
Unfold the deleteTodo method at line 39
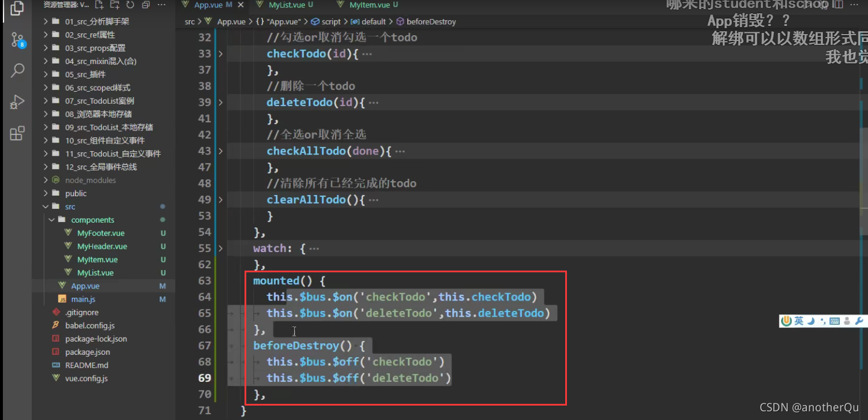click(x=220, y=102)
